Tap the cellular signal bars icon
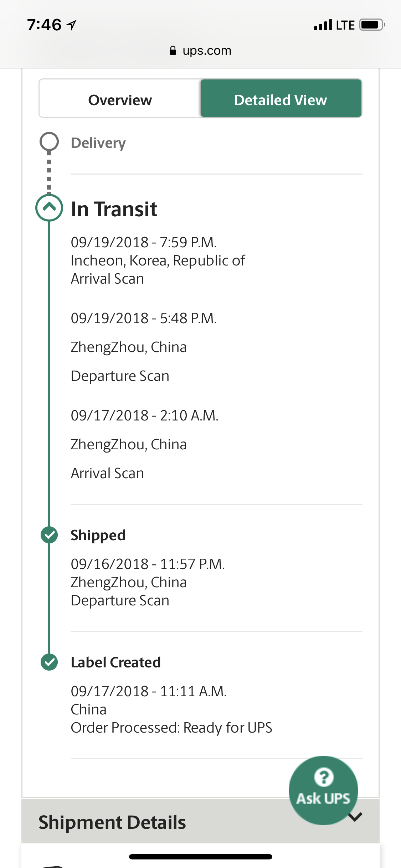The height and width of the screenshot is (868, 401). (x=323, y=25)
